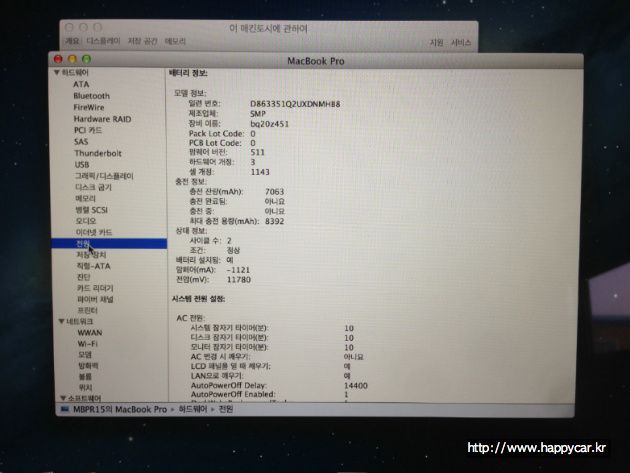Select the highlighted 전원 row

coord(109,244)
